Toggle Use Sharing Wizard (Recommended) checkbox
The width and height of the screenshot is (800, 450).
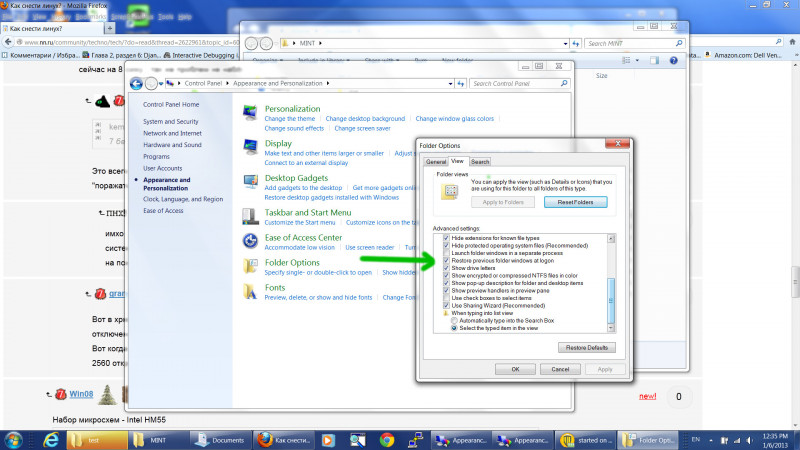point(446,305)
